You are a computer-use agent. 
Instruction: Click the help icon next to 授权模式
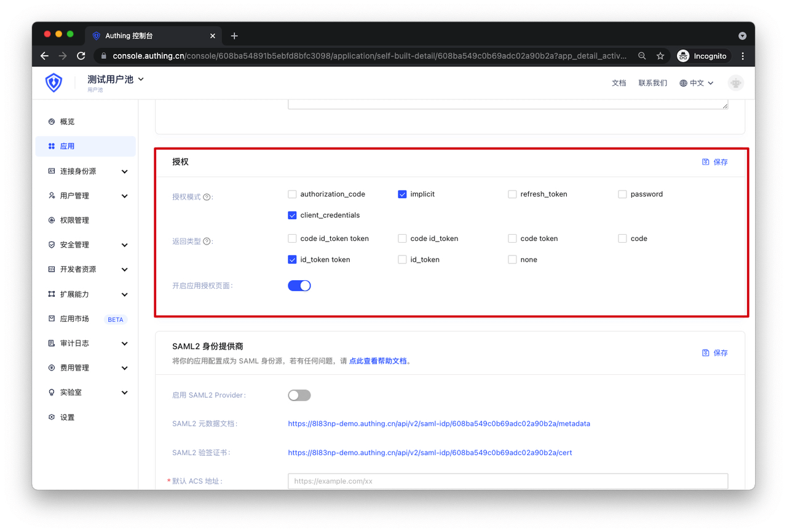click(207, 197)
